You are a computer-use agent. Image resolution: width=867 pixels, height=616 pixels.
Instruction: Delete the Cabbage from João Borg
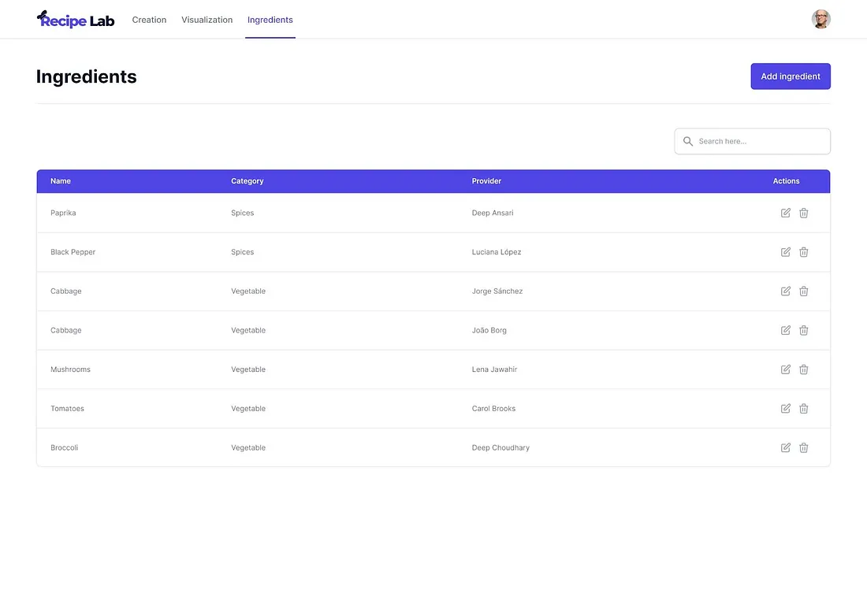coord(803,330)
